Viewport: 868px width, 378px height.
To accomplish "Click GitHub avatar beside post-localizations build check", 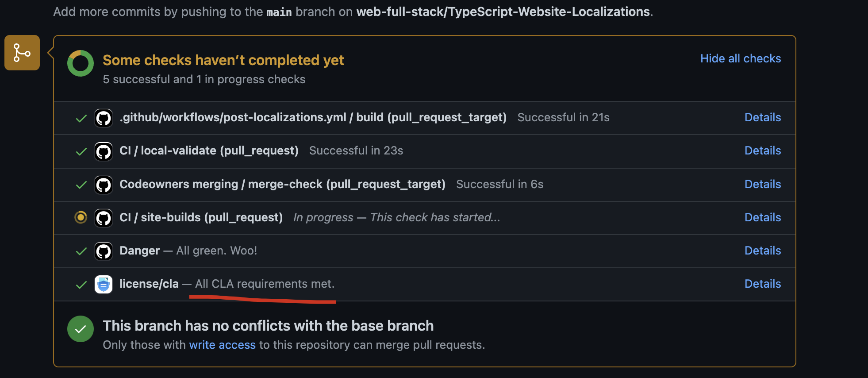I will coord(104,118).
